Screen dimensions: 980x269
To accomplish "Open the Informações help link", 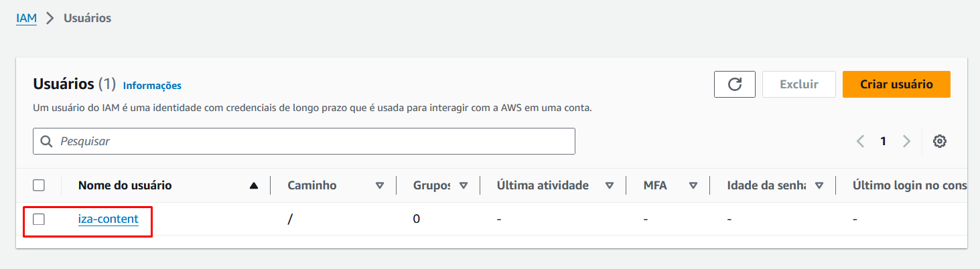I will (152, 86).
